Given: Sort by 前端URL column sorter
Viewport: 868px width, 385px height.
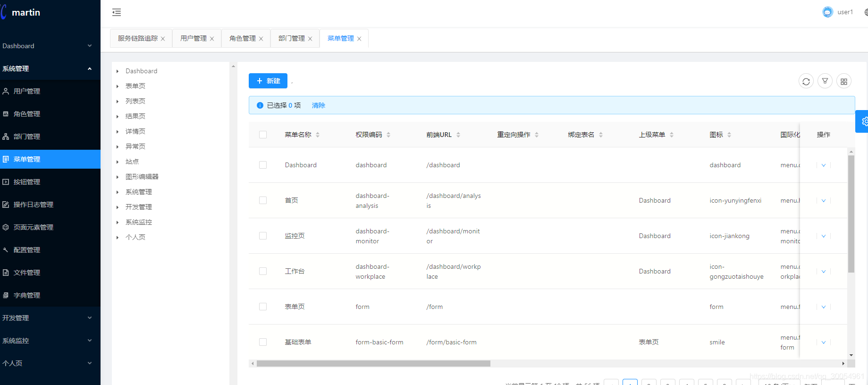Looking at the screenshot, I should (458, 135).
